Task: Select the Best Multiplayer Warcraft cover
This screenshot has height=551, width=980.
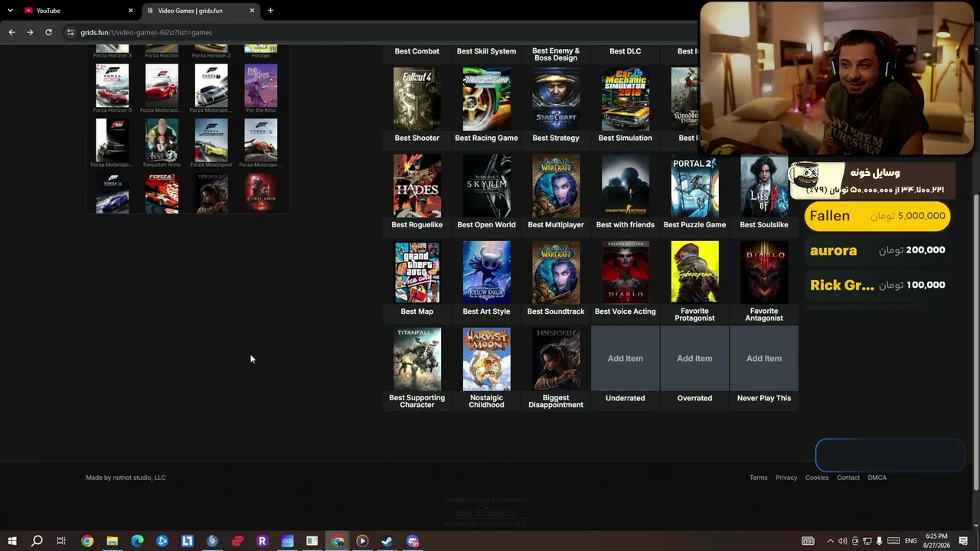Action: point(556,272)
